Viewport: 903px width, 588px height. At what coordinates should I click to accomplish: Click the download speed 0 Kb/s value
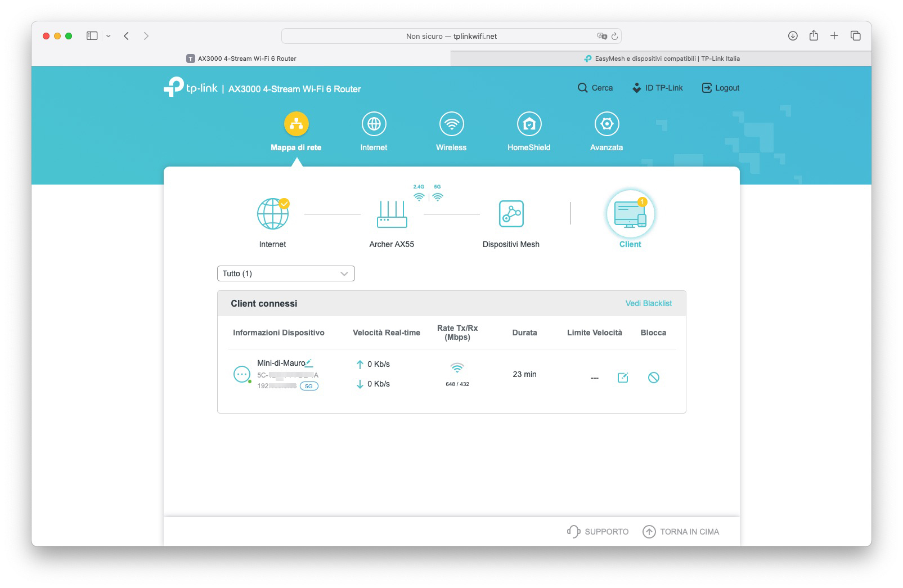click(x=379, y=384)
